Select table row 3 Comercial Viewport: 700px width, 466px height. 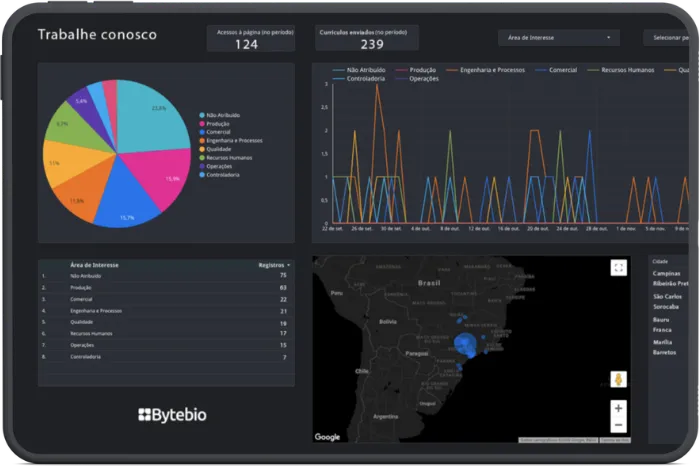point(166,299)
